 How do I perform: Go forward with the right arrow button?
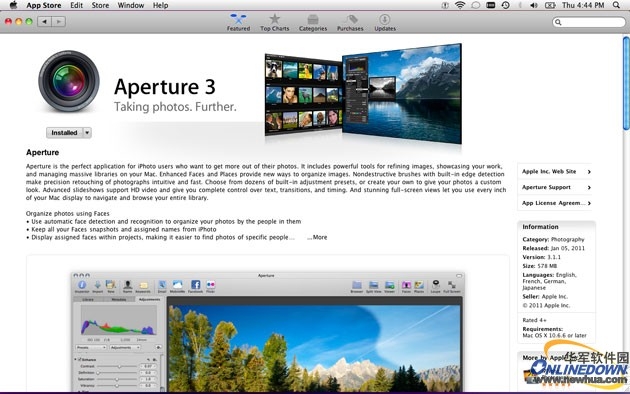point(58,22)
